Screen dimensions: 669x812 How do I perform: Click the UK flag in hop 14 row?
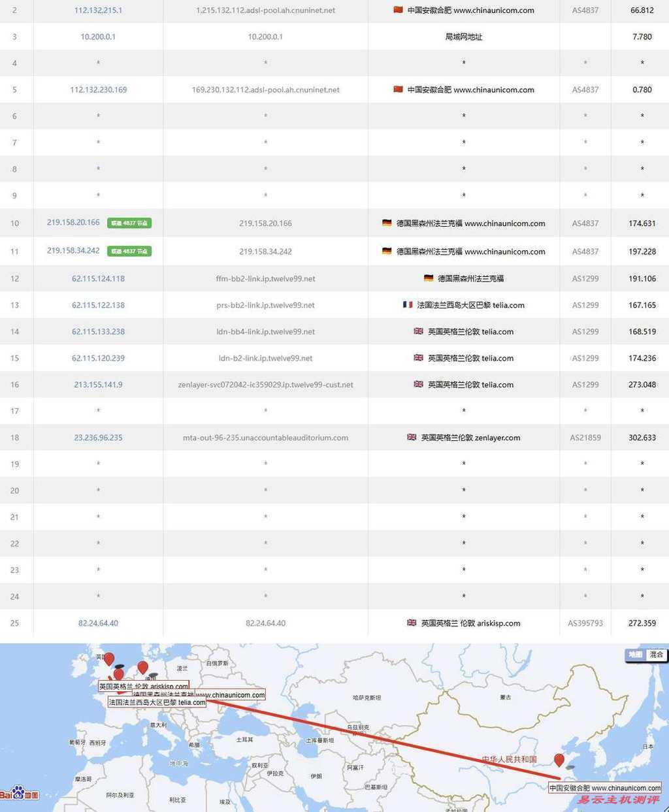pyautogui.click(x=418, y=331)
